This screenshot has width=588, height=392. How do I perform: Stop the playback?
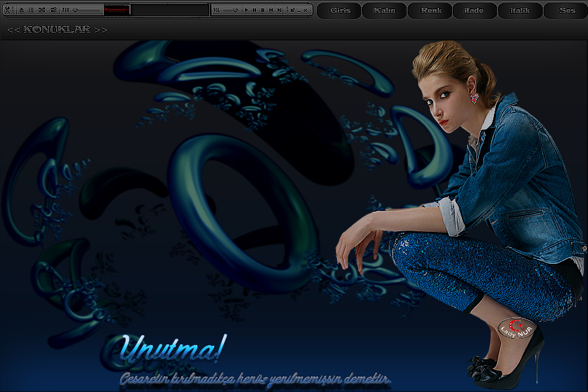pos(263,10)
